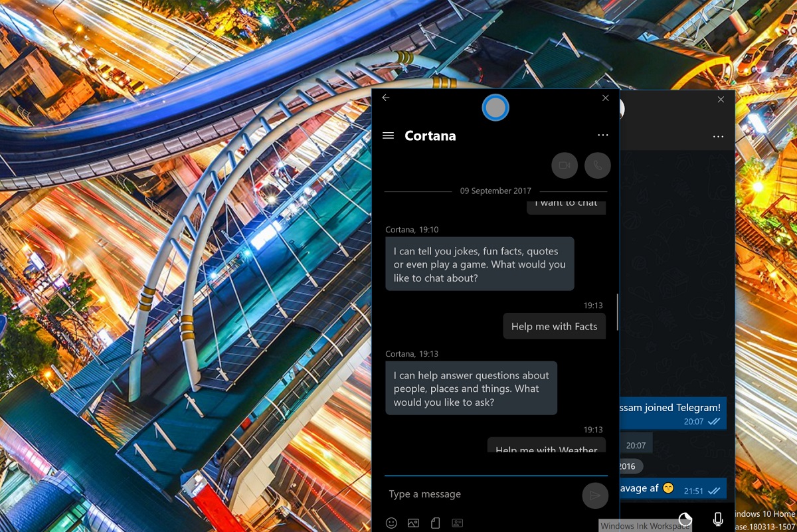The width and height of the screenshot is (797, 532).
Task: Open the three-dot options in Cortana chat
Action: click(x=602, y=135)
